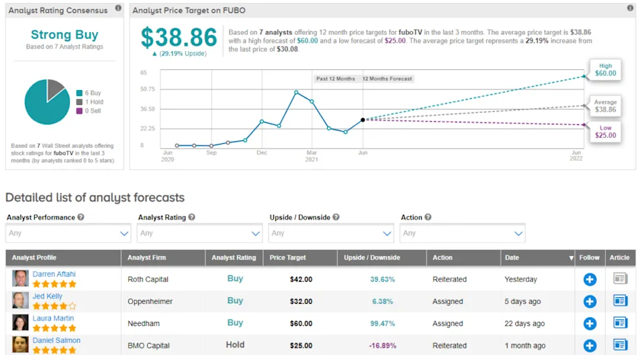
Task: Click the peak data point on price chart
Action: [296, 93]
